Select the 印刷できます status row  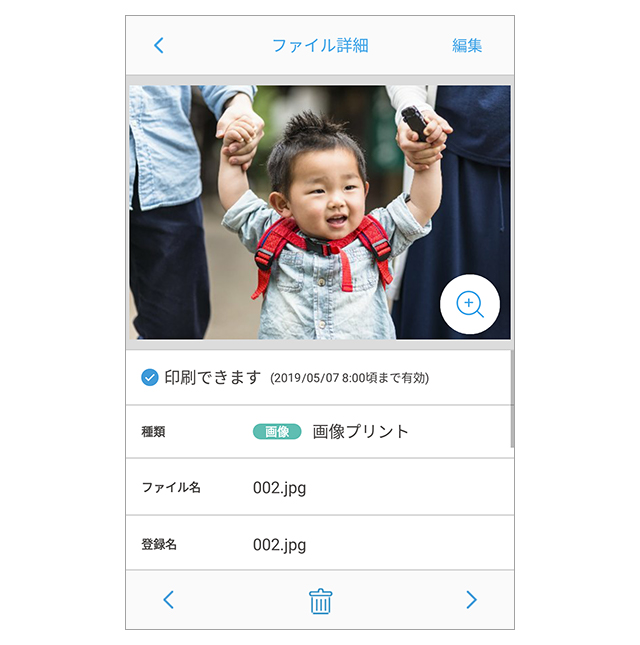(x=319, y=378)
